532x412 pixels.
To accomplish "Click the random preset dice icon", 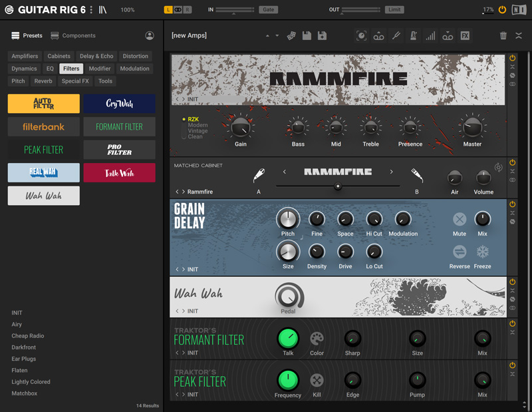I will tap(291, 36).
